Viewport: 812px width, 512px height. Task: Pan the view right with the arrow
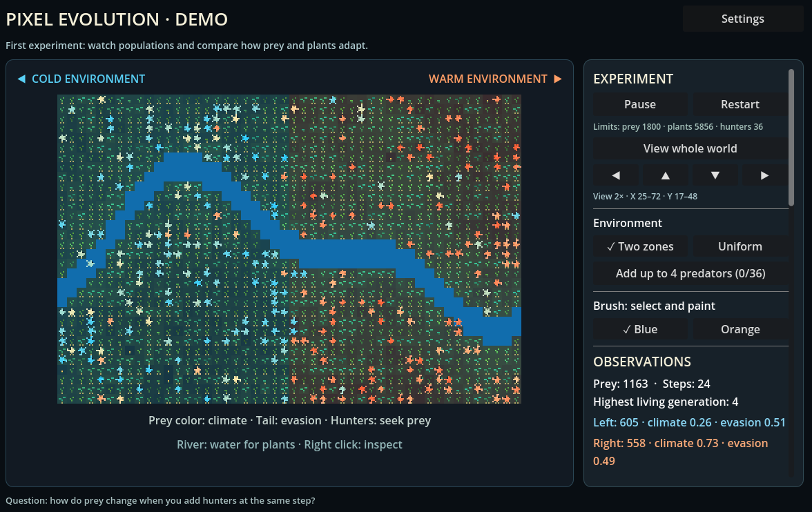(765, 175)
